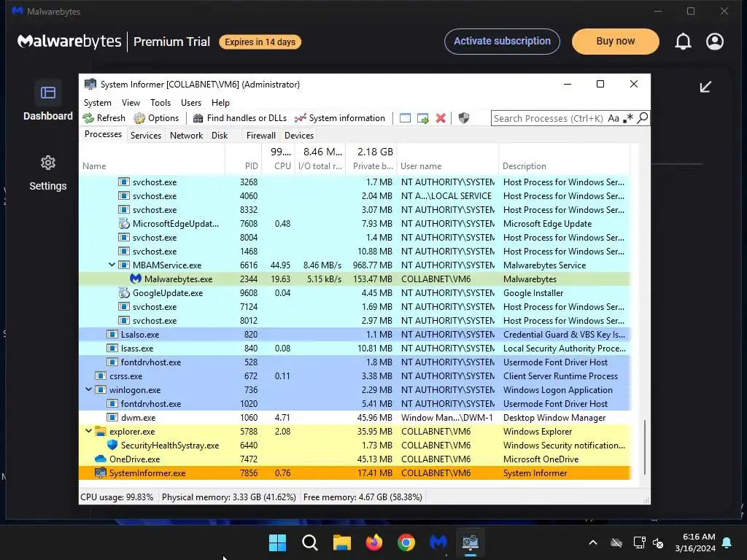Click the find window toolbar icon
The height and width of the screenshot is (560, 747).
405,118
